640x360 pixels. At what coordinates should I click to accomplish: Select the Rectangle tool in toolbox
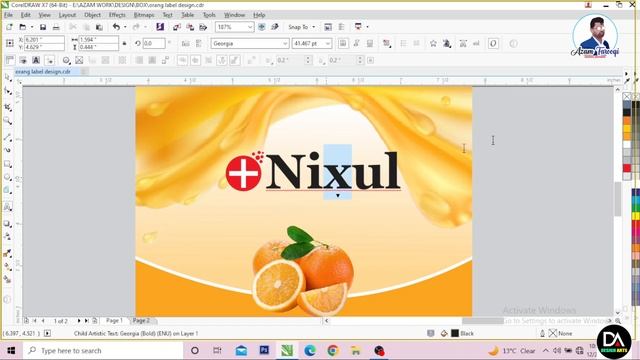coord(7,164)
